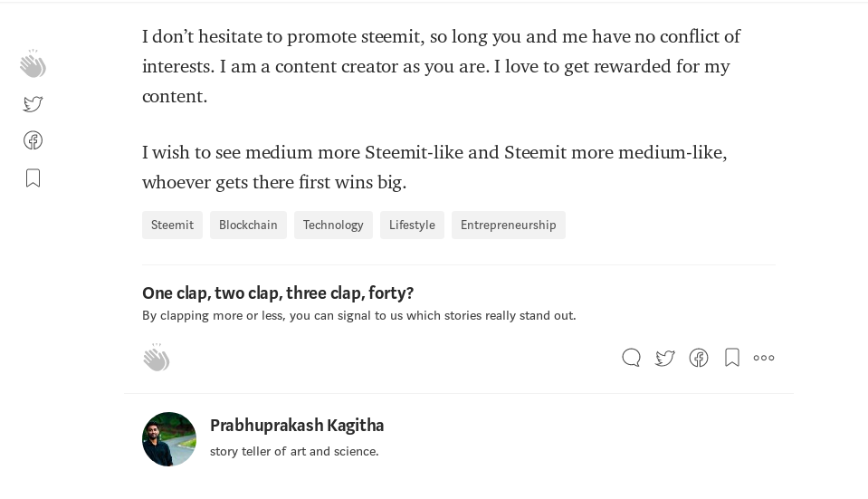Click the 'One clap, two clap' heading
This screenshot has height=499, width=868.
(278, 293)
